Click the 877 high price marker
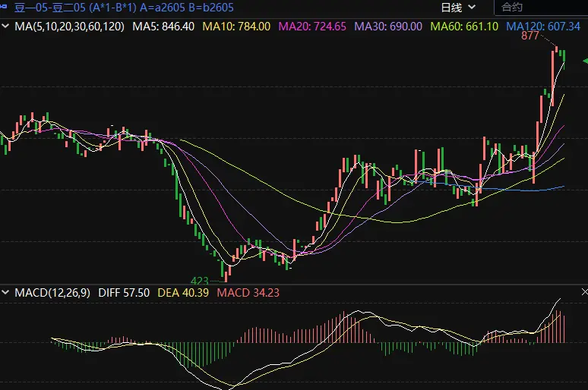This screenshot has height=390, width=588. click(x=530, y=36)
